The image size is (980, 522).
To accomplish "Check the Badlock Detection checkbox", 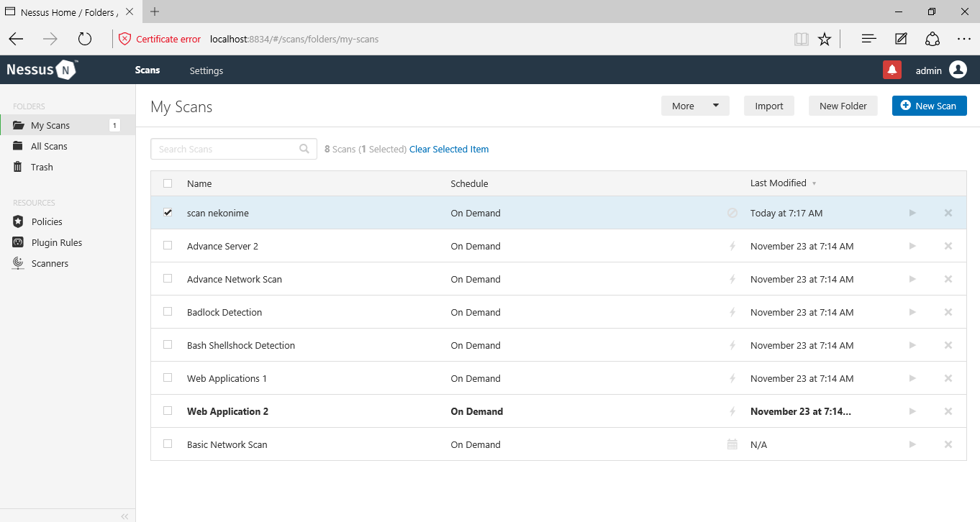I will click(168, 312).
